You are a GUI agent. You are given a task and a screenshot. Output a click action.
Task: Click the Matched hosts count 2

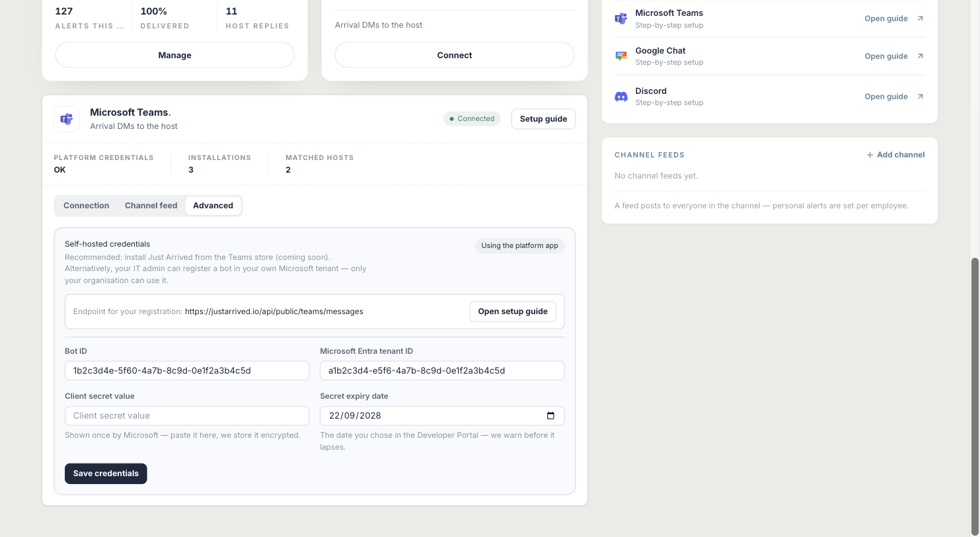(288, 170)
